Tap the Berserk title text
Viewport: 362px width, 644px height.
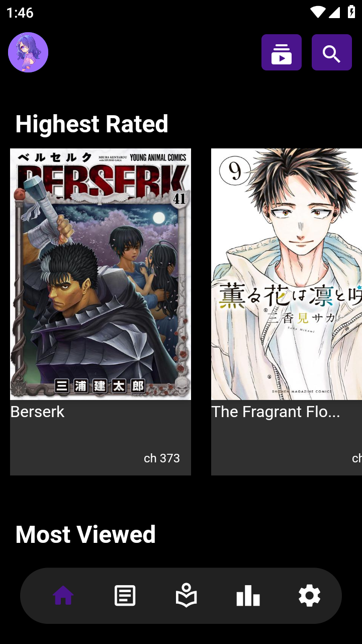click(x=37, y=412)
